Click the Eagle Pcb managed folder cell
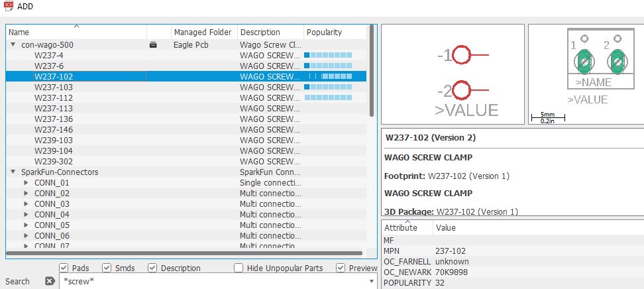The width and height of the screenshot is (644, 289). coord(191,45)
